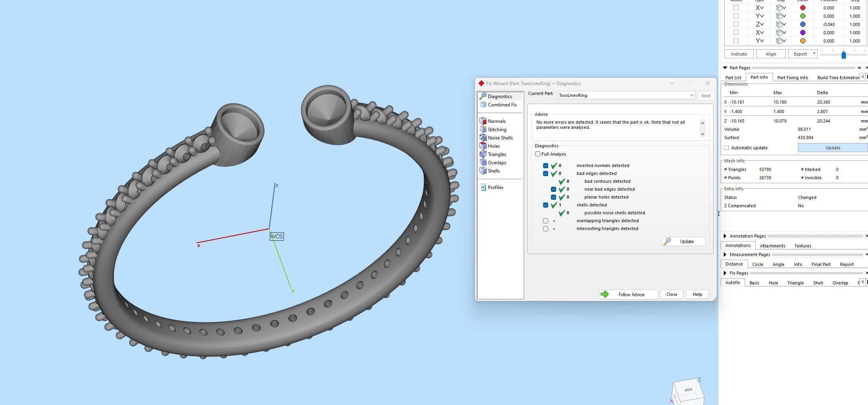Click the Follow Advice button
This screenshot has width=868, height=405.
[628, 294]
